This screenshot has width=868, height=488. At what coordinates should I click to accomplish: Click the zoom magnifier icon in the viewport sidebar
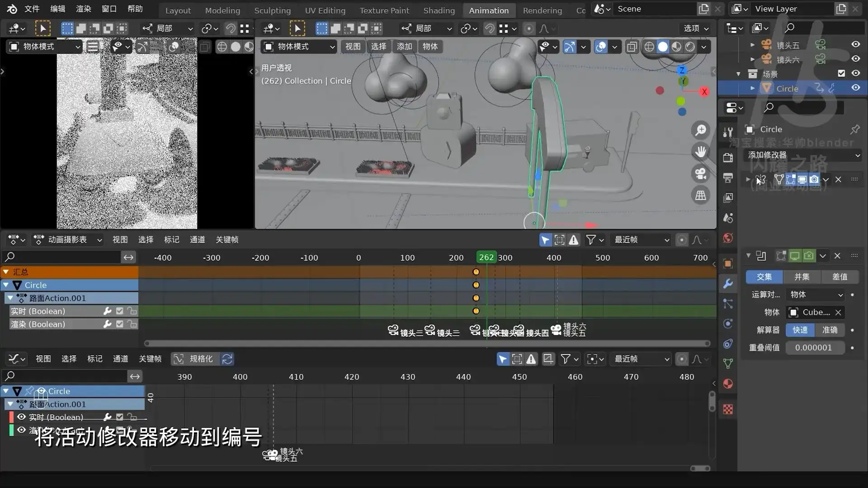coord(700,131)
